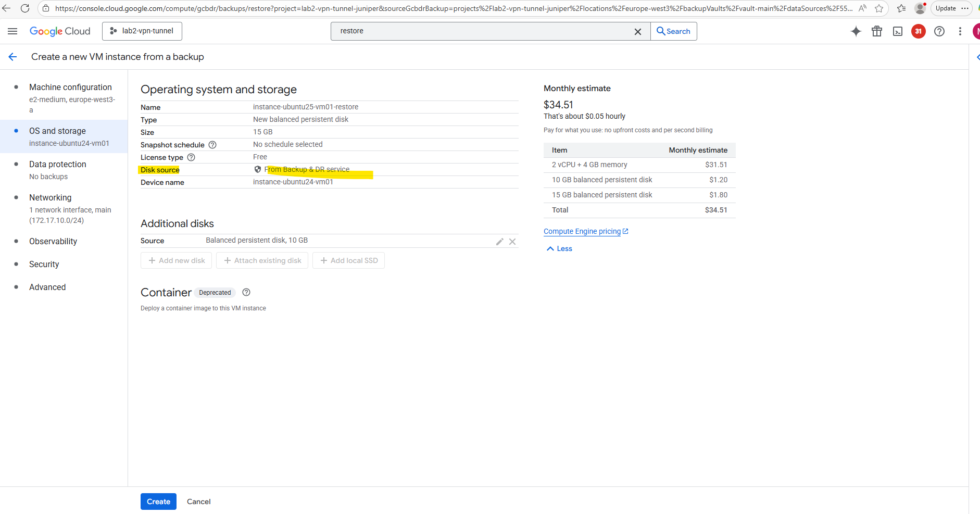Image resolution: width=980 pixels, height=514 pixels.
Task: Select the Data protection section
Action: pyautogui.click(x=57, y=165)
